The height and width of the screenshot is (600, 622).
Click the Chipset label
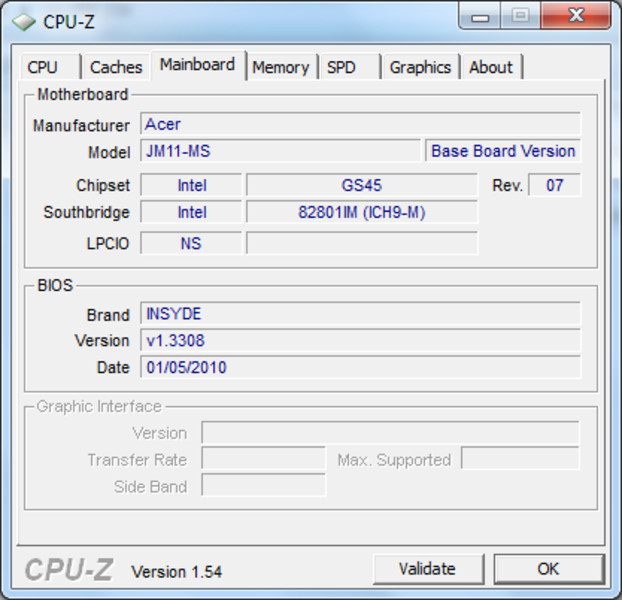pyautogui.click(x=103, y=186)
